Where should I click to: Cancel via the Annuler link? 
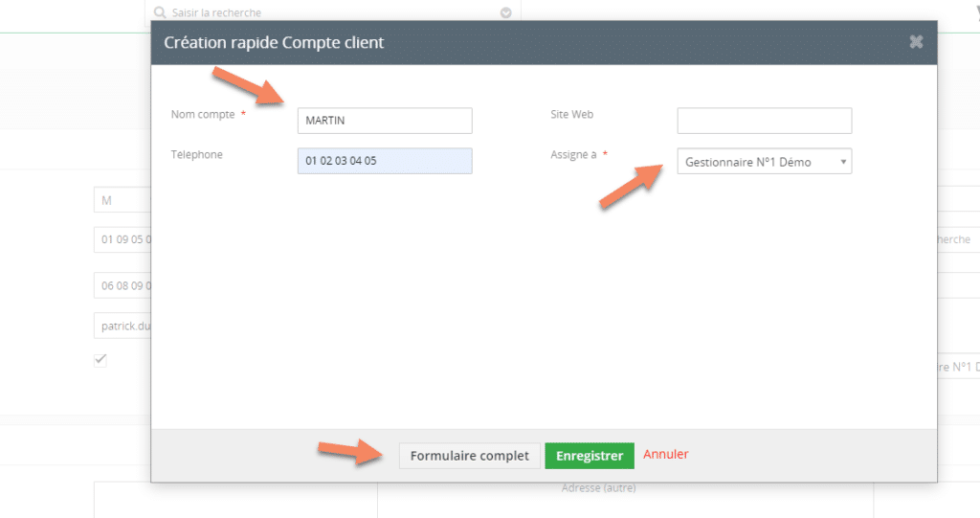(x=666, y=454)
